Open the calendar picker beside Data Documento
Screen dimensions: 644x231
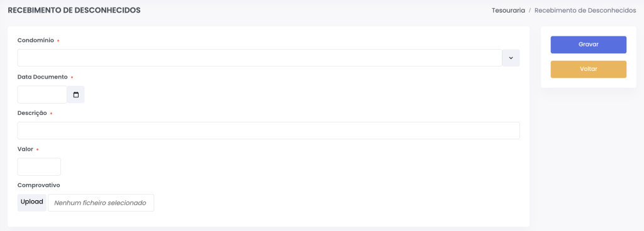(x=76, y=95)
